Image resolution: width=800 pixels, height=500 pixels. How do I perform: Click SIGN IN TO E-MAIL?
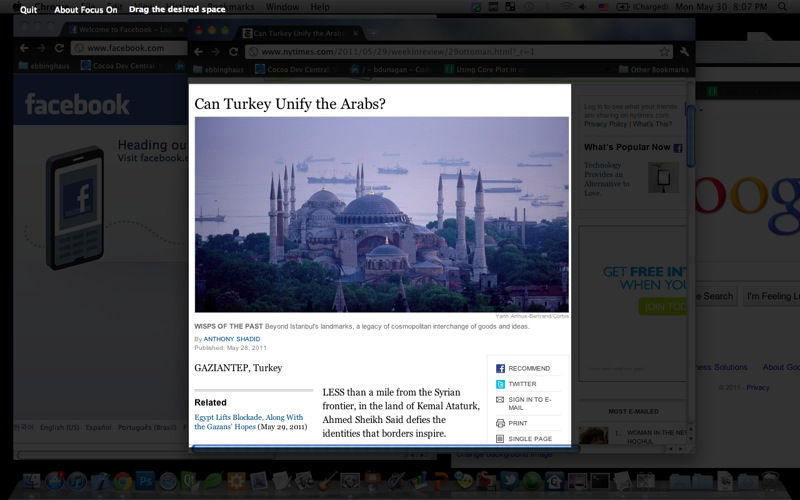[524, 404]
